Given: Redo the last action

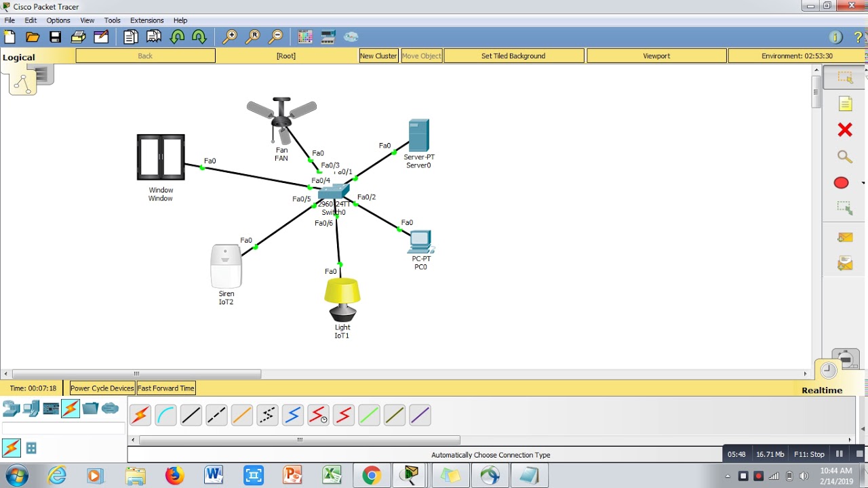Looking at the screenshot, I should [199, 37].
